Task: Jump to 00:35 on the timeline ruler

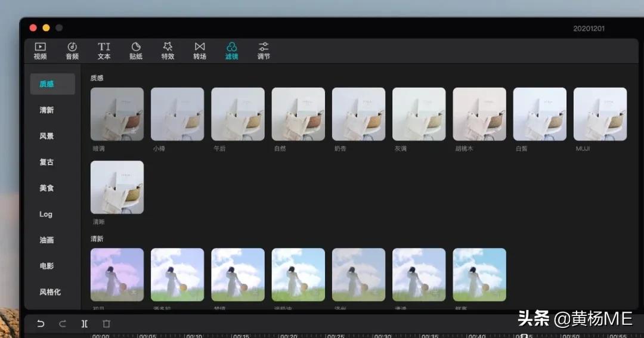Action: click(429, 336)
